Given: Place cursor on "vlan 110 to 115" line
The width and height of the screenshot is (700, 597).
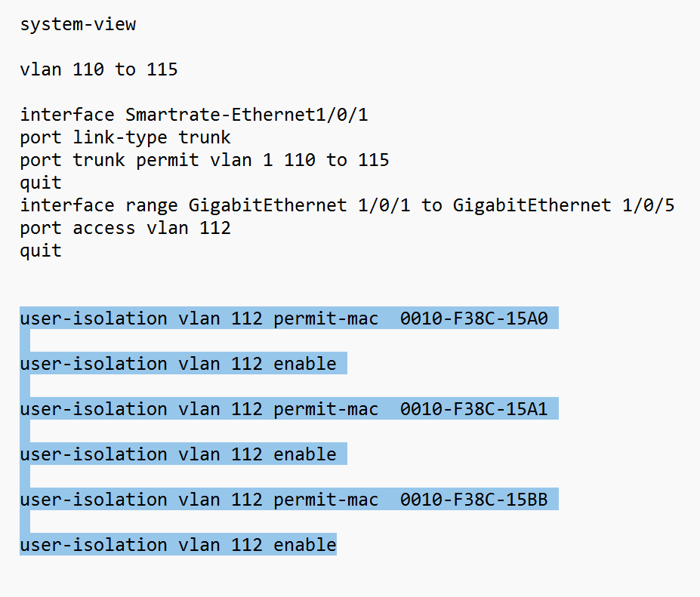Looking at the screenshot, I should [x=99, y=69].
